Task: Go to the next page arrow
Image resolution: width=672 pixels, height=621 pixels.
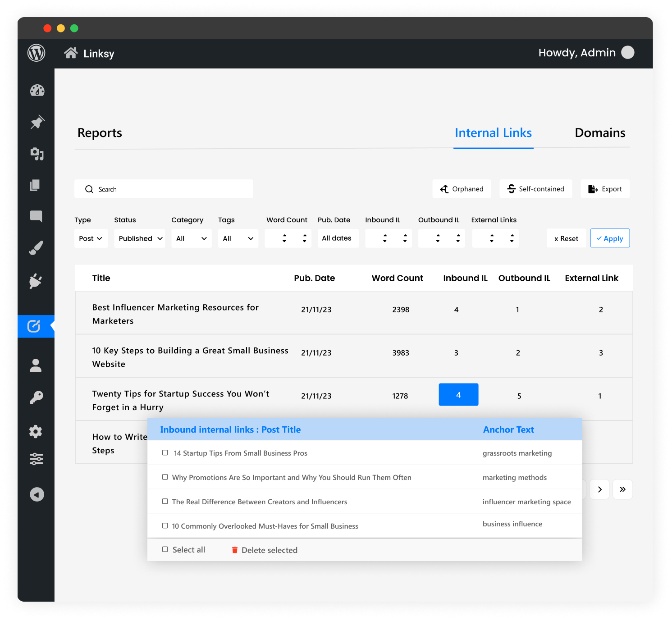Action: point(599,489)
